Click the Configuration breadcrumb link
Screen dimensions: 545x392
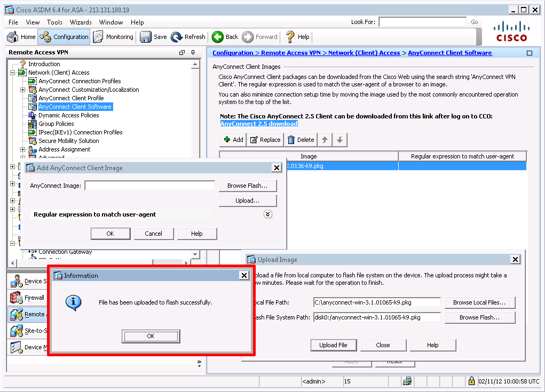(x=233, y=53)
